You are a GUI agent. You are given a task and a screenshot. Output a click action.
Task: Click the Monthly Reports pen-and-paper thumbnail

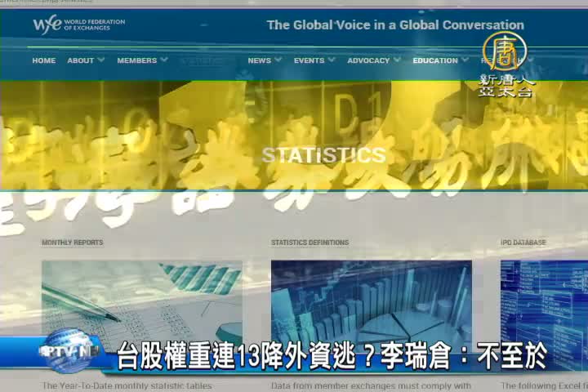142,298
